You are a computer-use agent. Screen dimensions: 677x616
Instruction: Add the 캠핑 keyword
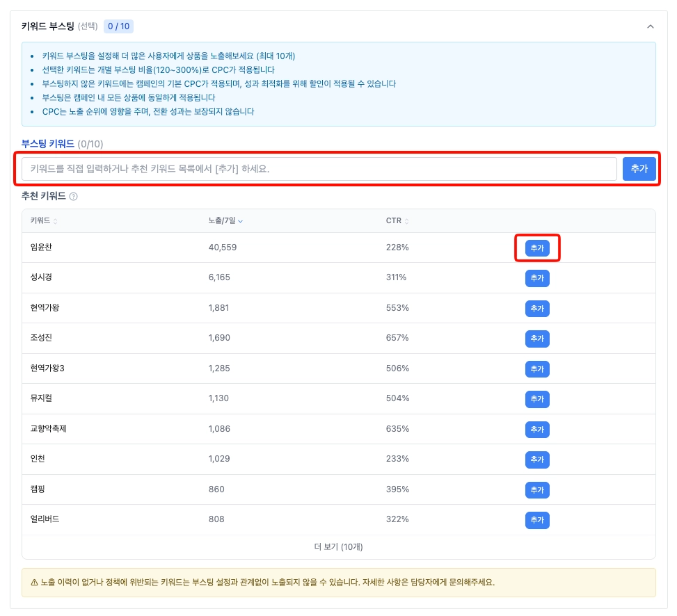537,489
